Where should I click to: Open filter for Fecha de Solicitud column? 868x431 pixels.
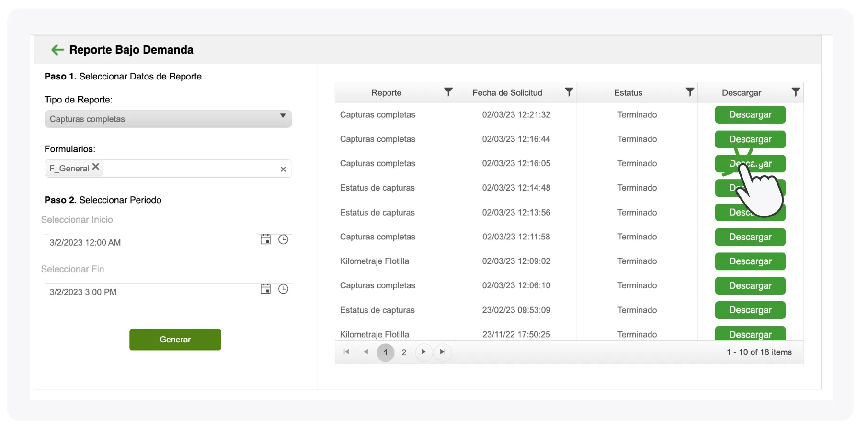(x=569, y=92)
